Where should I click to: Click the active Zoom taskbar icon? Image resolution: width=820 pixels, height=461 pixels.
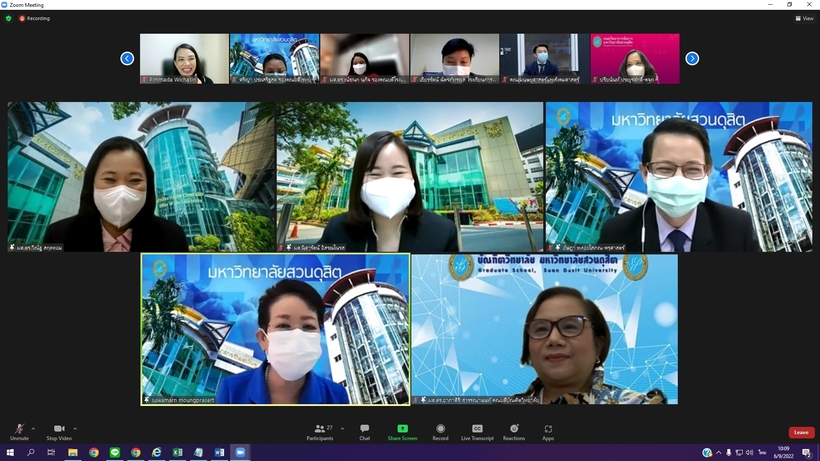(x=240, y=452)
